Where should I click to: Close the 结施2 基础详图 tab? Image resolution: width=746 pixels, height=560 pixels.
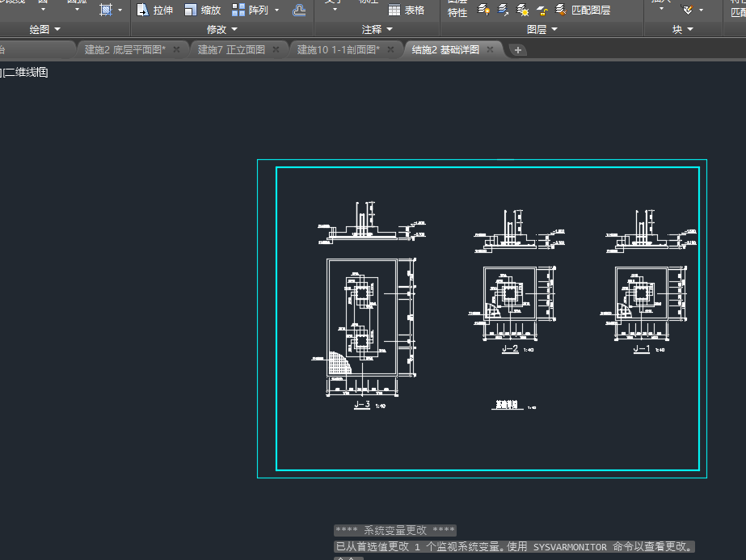(490, 49)
